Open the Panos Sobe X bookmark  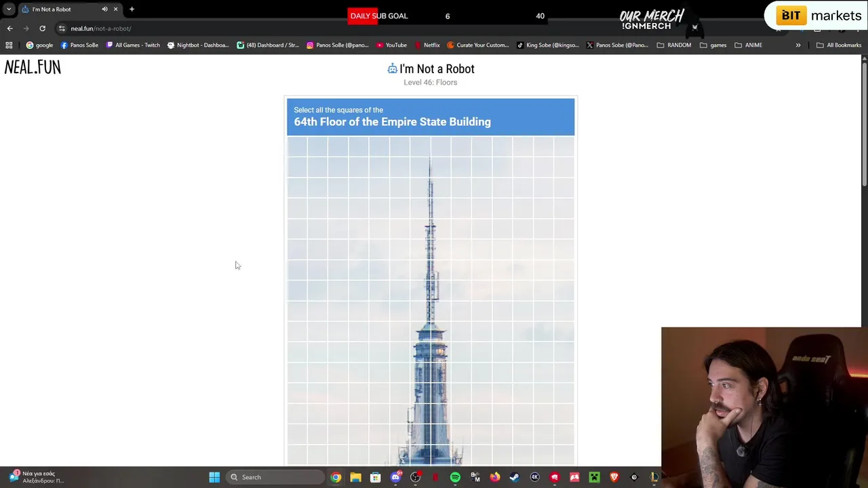[x=618, y=45]
